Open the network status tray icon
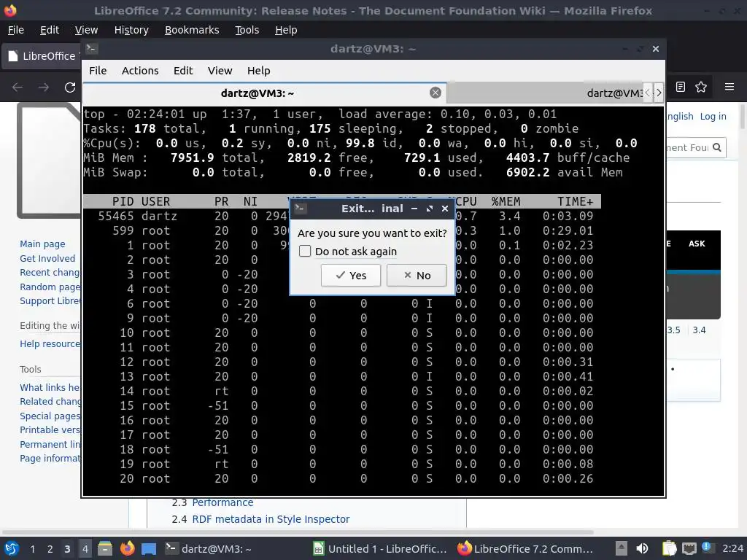The image size is (747, 560). pos(689,548)
